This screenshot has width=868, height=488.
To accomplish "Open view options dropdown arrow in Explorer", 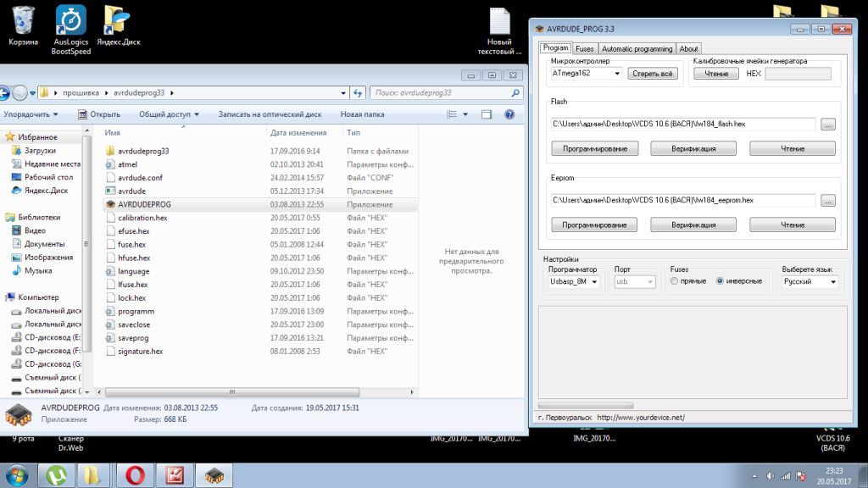I will click(x=465, y=114).
